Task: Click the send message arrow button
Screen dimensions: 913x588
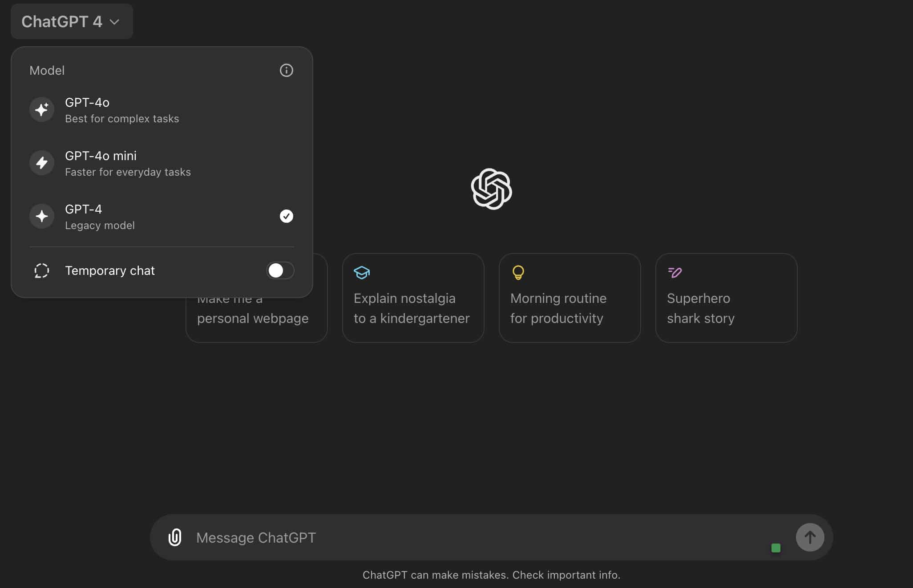Action: pyautogui.click(x=810, y=537)
